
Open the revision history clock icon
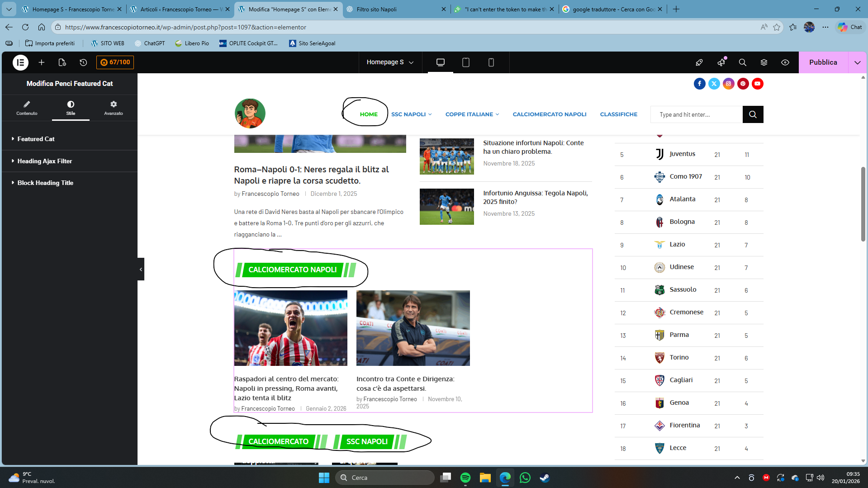83,62
